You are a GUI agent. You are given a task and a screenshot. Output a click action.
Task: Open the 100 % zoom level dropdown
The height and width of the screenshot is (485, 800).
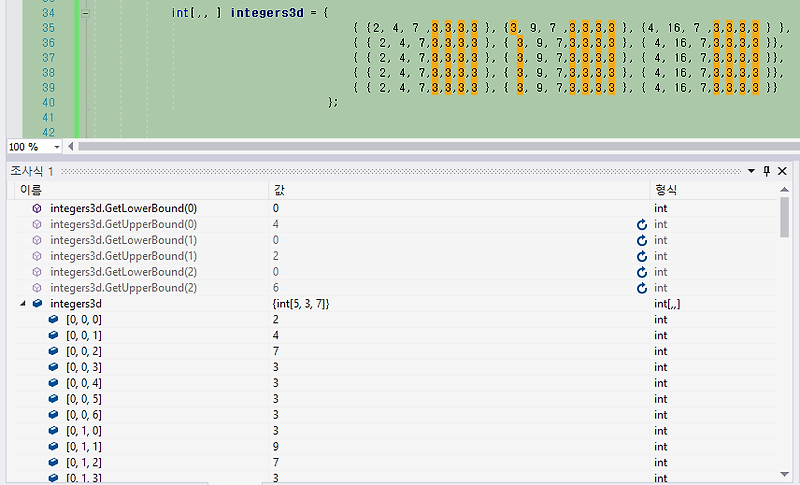click(x=57, y=147)
